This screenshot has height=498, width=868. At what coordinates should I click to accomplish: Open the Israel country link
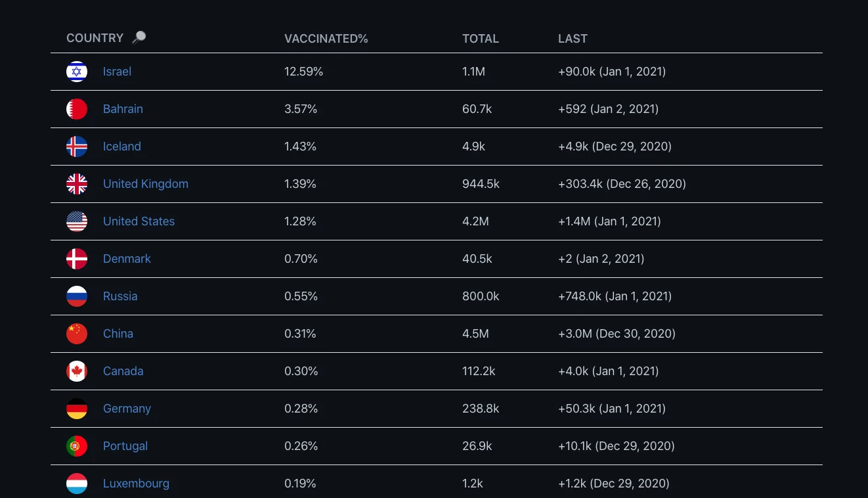coord(117,72)
